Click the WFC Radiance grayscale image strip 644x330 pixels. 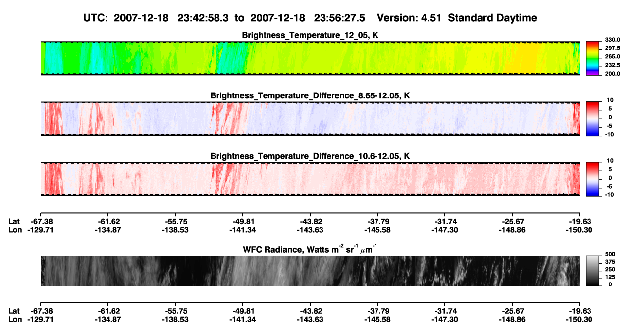click(x=310, y=271)
